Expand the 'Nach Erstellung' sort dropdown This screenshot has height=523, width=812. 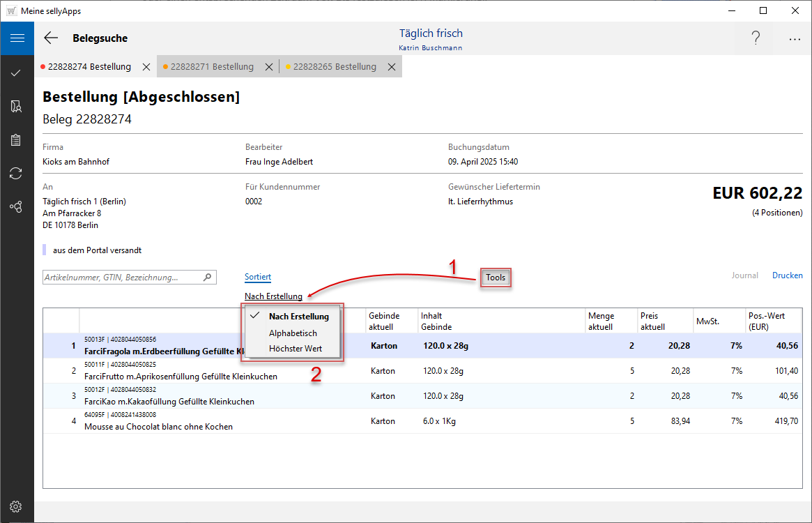[273, 296]
